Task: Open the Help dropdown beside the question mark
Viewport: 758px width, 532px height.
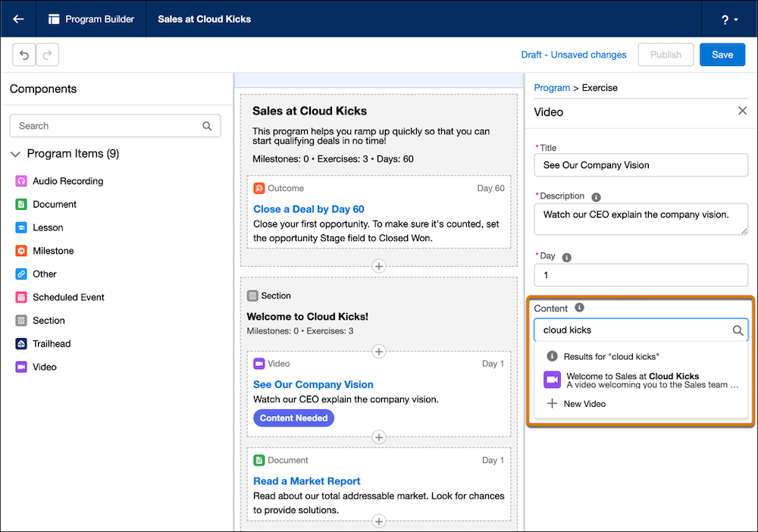Action: point(736,19)
